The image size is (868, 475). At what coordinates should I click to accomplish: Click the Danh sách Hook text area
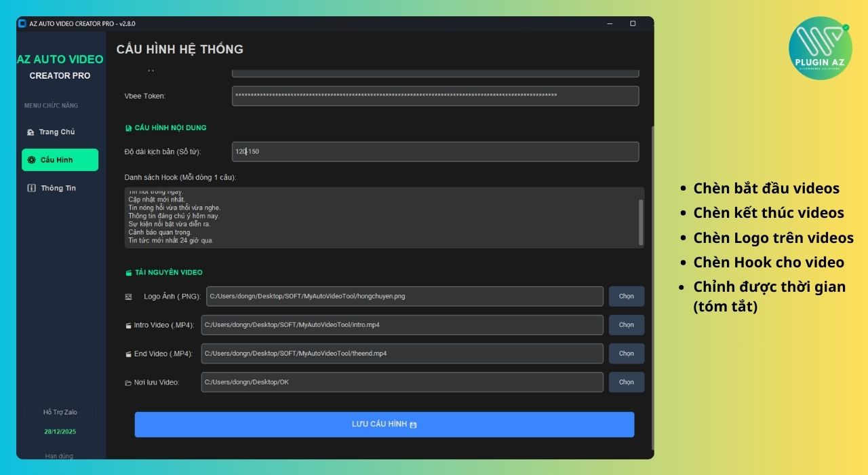[380, 217]
